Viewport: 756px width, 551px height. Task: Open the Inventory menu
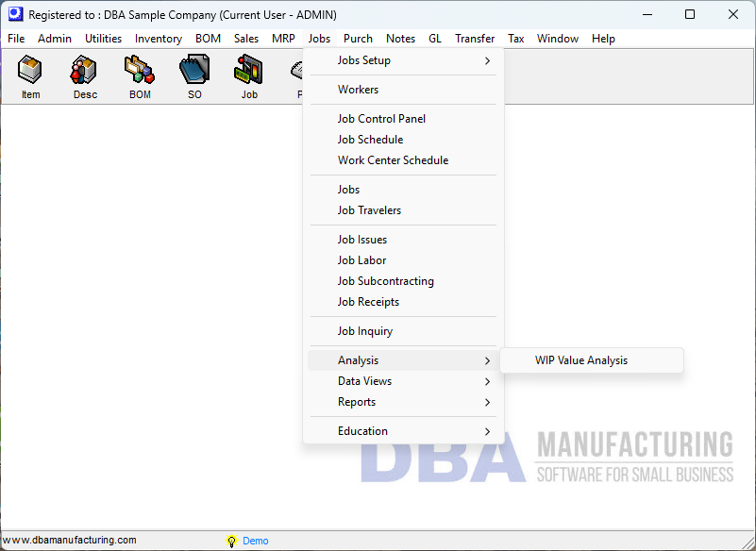159,39
